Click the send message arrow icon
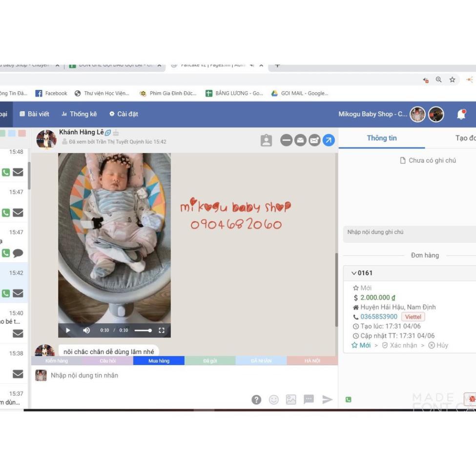The width and height of the screenshot is (476, 476). [328, 399]
